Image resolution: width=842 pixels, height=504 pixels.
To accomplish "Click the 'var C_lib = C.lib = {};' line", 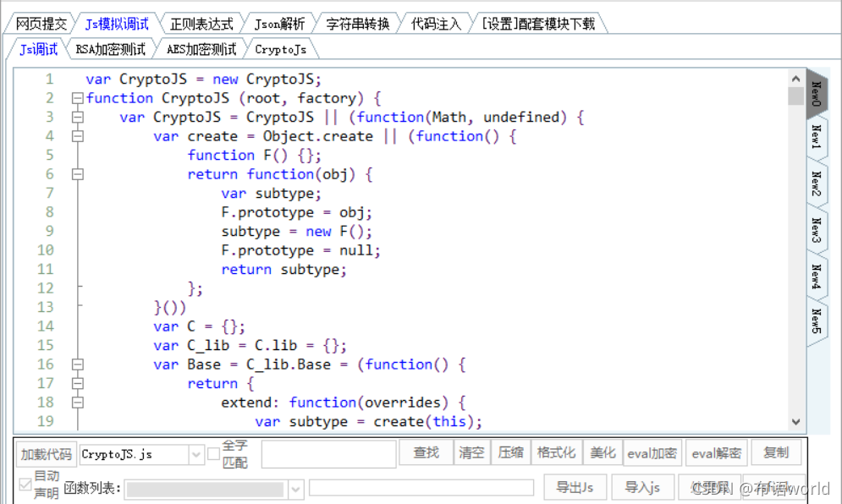I will point(250,346).
